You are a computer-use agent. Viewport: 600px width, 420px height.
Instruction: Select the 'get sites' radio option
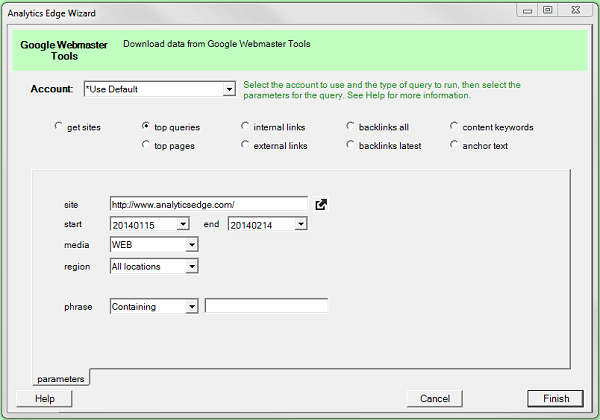coord(59,127)
